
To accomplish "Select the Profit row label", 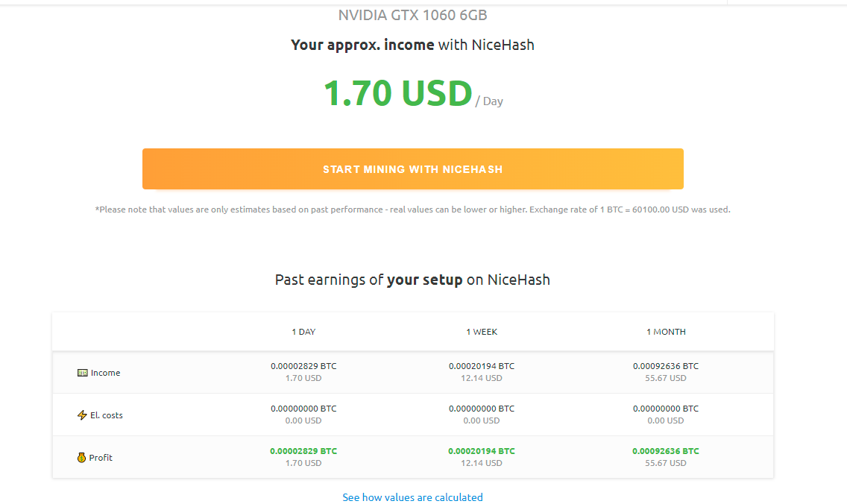I will 102,458.
